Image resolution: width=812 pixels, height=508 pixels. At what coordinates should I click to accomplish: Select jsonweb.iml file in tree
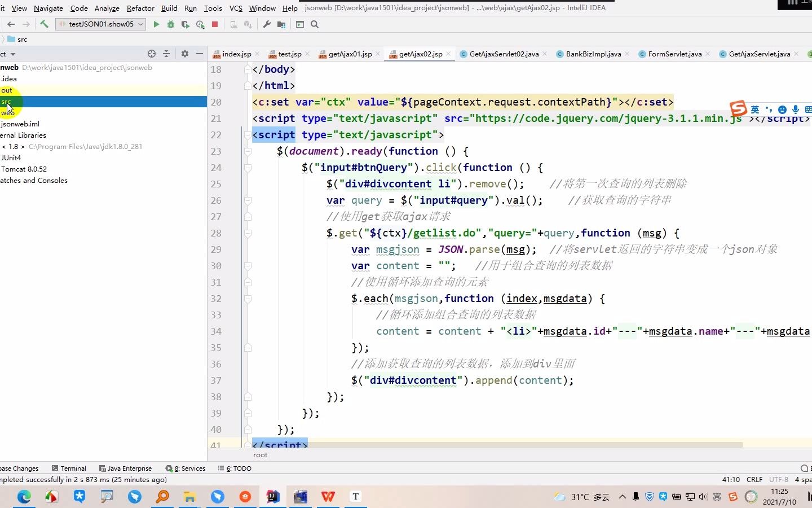(103, 124)
